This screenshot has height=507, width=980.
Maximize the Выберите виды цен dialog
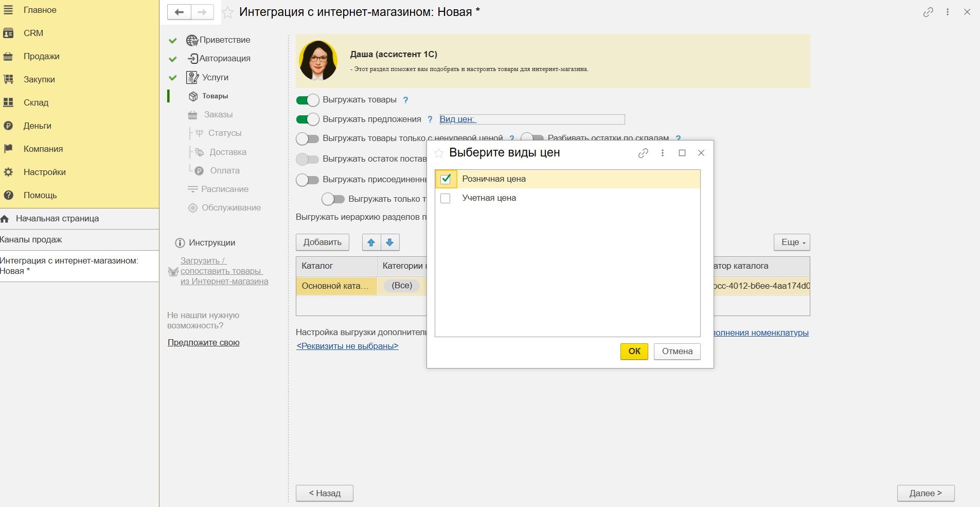[x=682, y=153]
